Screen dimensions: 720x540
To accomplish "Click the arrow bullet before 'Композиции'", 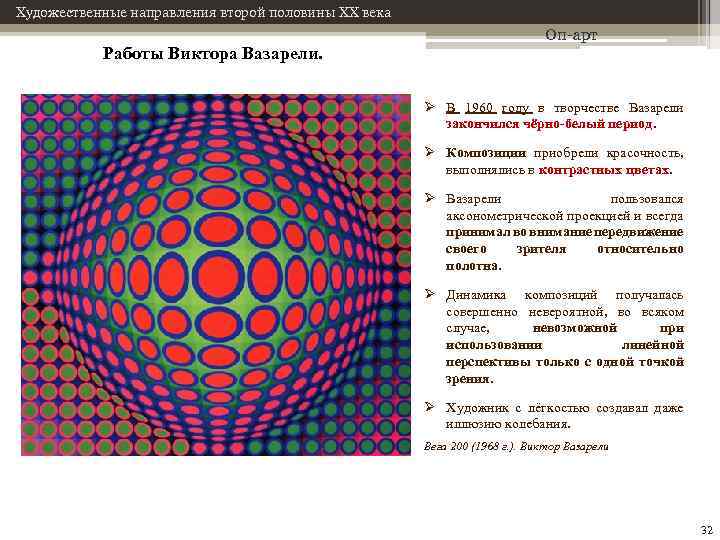I will pos(429,152).
